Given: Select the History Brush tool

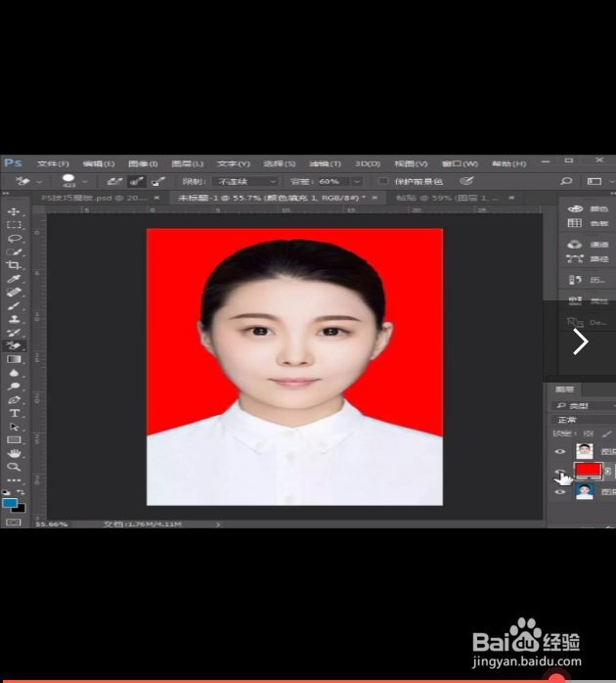Looking at the screenshot, I should coord(14,333).
